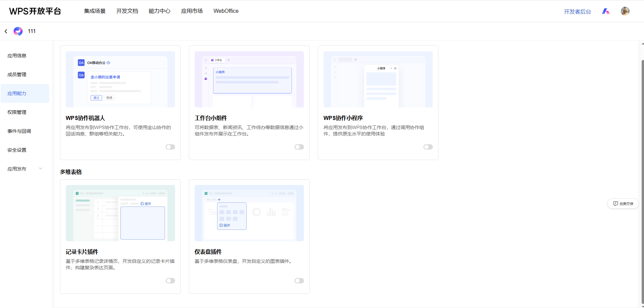
Task: Click the 开发者后台 link
Action: [x=578, y=11]
